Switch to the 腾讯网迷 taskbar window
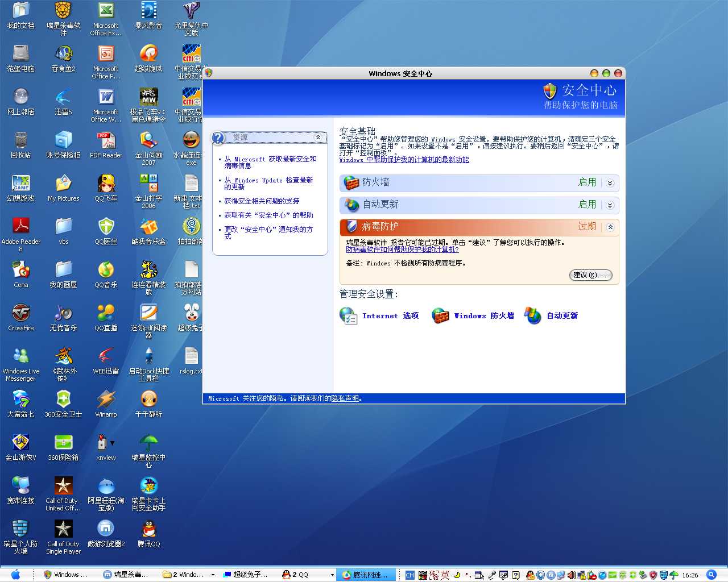 click(366, 575)
